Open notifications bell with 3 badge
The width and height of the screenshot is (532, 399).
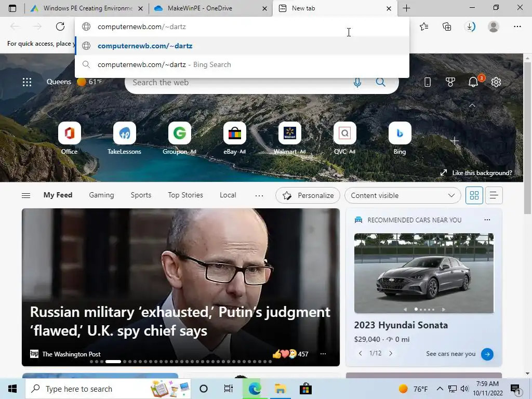click(x=474, y=82)
